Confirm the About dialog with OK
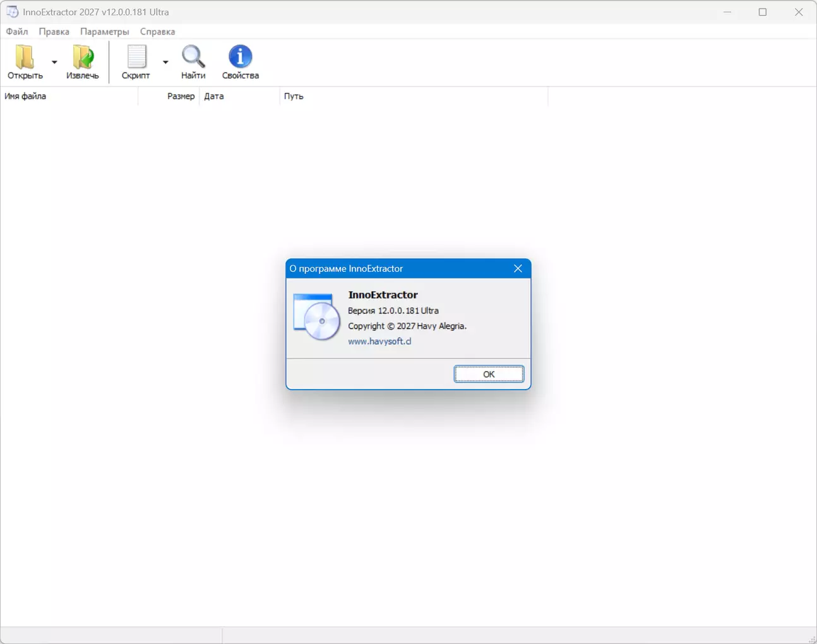Screen dimensions: 817x644 click(x=489, y=374)
